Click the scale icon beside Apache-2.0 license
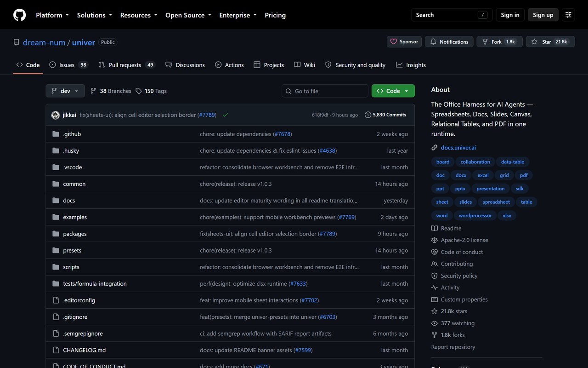 [x=435, y=240]
